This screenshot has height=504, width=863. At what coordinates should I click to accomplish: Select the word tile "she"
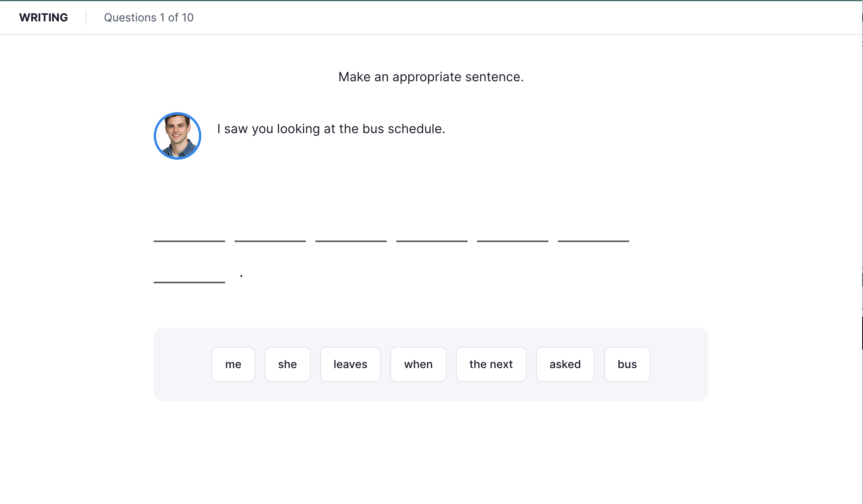[x=287, y=364]
